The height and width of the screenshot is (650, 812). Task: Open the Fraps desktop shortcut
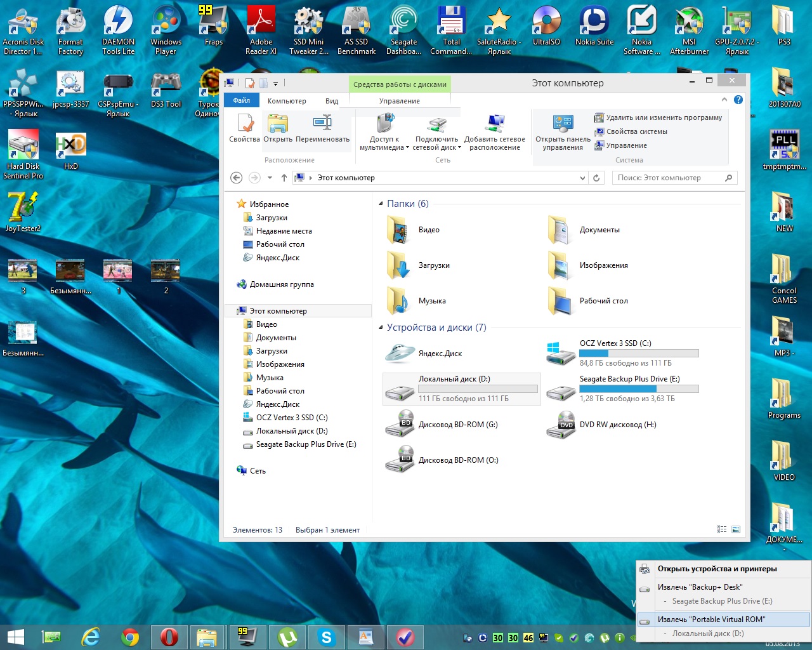coord(214,26)
